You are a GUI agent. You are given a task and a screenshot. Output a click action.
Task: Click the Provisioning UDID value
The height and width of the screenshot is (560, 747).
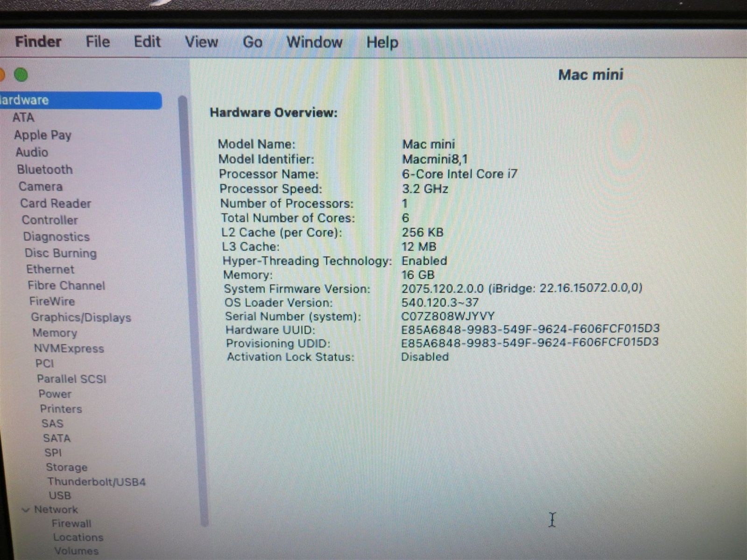pos(530,342)
